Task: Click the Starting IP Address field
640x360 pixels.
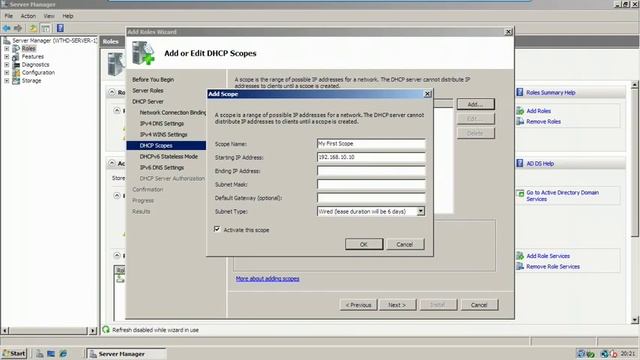Action: pyautogui.click(x=371, y=157)
